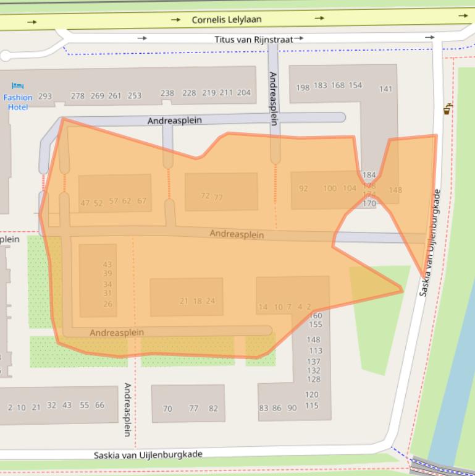Click house number 67

(x=142, y=200)
